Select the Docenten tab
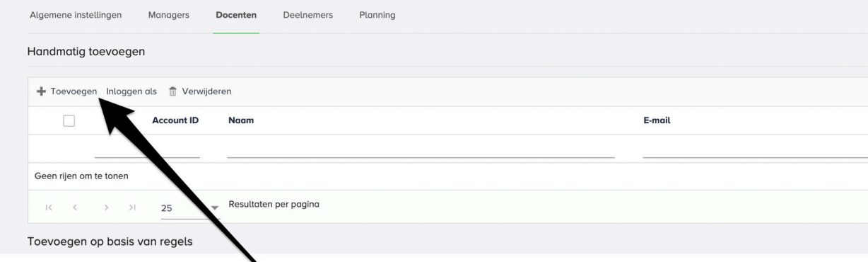Screen dimensions: 868x262 click(236, 16)
